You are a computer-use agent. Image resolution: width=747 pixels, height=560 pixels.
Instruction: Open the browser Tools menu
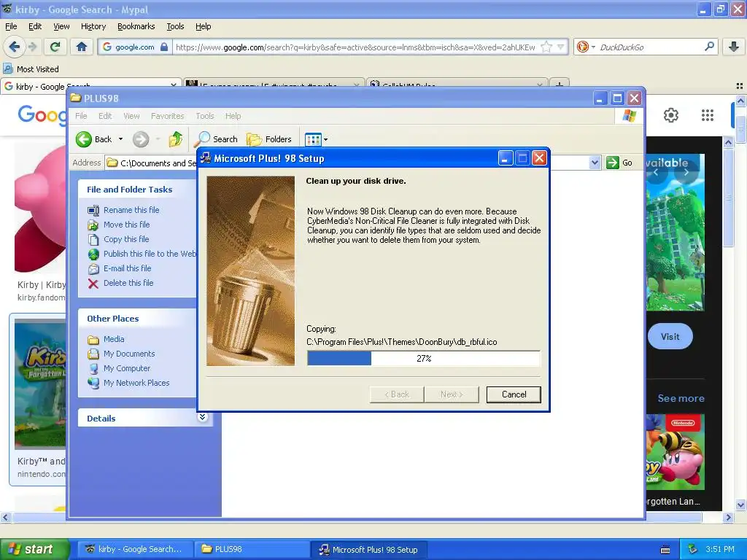tap(175, 26)
